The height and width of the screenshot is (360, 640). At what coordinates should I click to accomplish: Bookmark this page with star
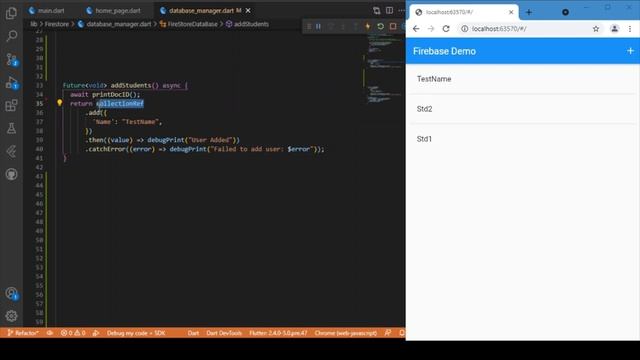click(596, 29)
